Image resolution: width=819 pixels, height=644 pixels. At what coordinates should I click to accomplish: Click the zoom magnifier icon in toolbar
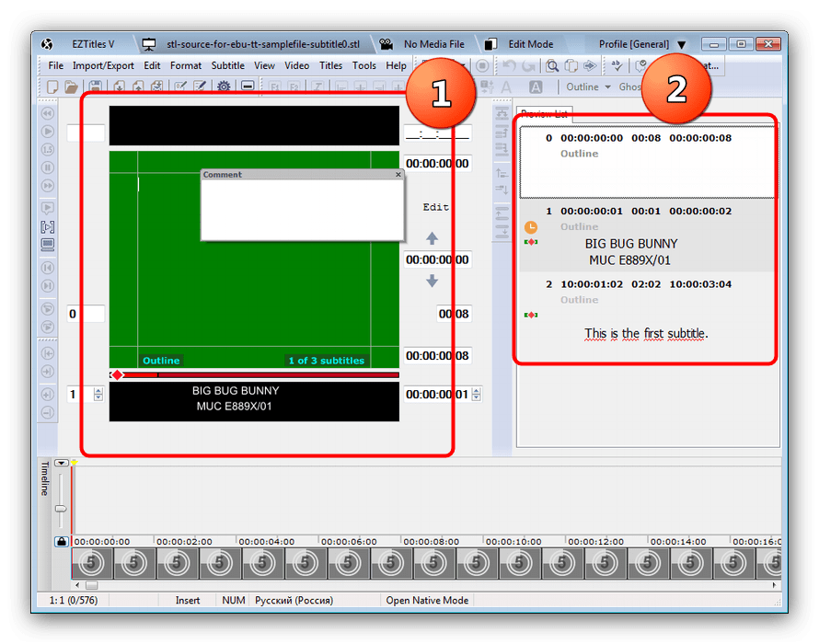[552, 65]
